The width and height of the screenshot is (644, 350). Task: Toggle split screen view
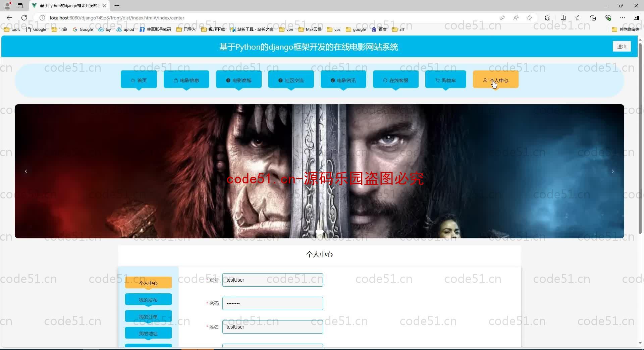click(x=563, y=18)
